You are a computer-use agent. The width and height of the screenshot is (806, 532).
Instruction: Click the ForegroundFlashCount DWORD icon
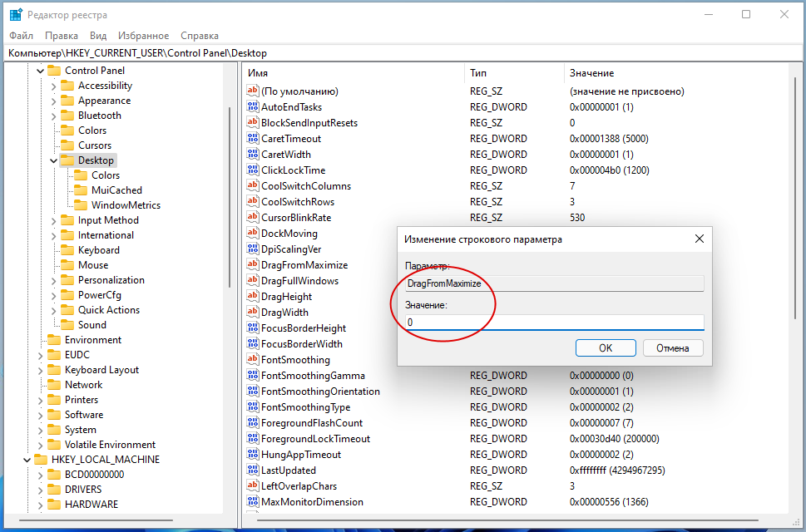click(252, 423)
